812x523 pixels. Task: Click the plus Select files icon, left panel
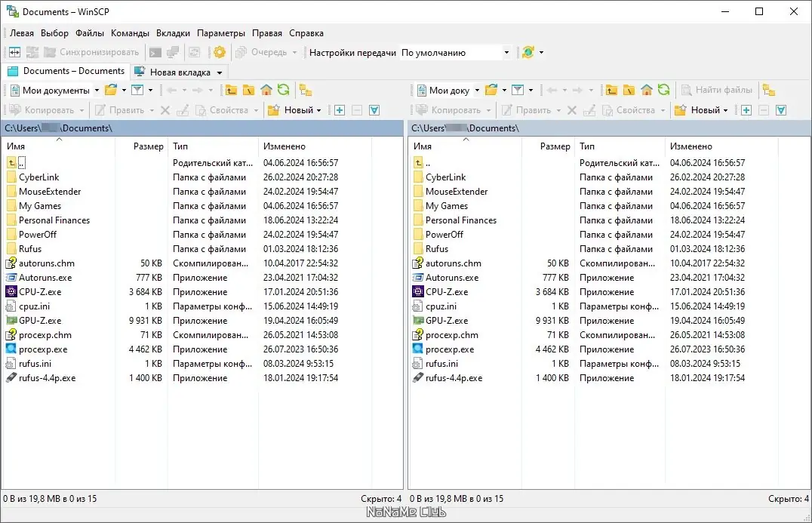(340, 109)
